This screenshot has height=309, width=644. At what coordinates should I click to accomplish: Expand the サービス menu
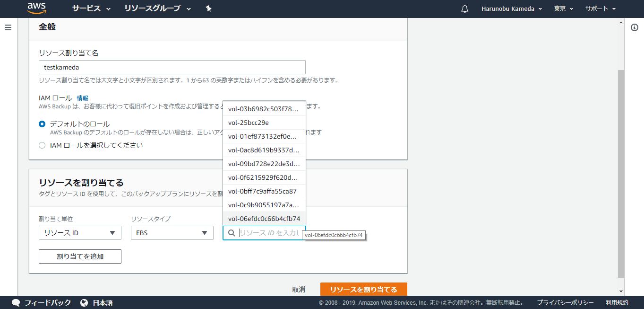pos(91,9)
